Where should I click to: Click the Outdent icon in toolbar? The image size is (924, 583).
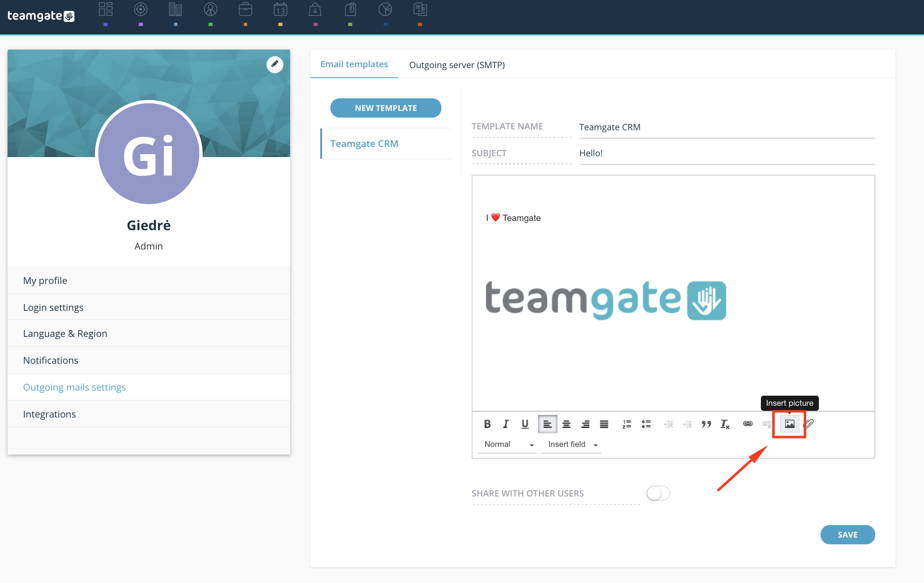(x=669, y=424)
